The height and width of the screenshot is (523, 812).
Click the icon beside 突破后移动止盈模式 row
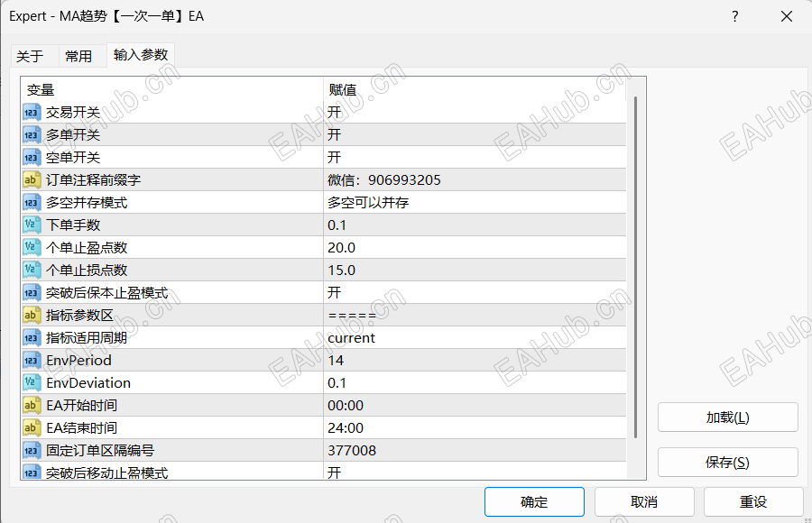tap(32, 472)
